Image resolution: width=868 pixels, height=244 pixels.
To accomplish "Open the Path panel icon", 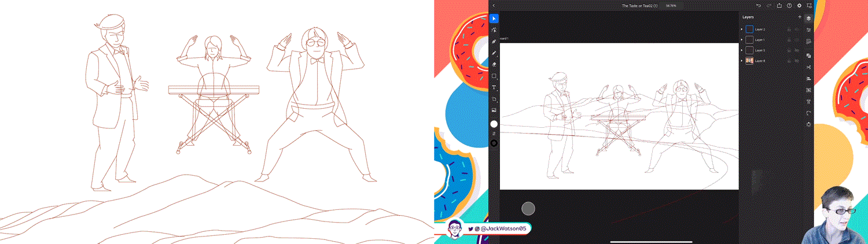I will [808, 113].
